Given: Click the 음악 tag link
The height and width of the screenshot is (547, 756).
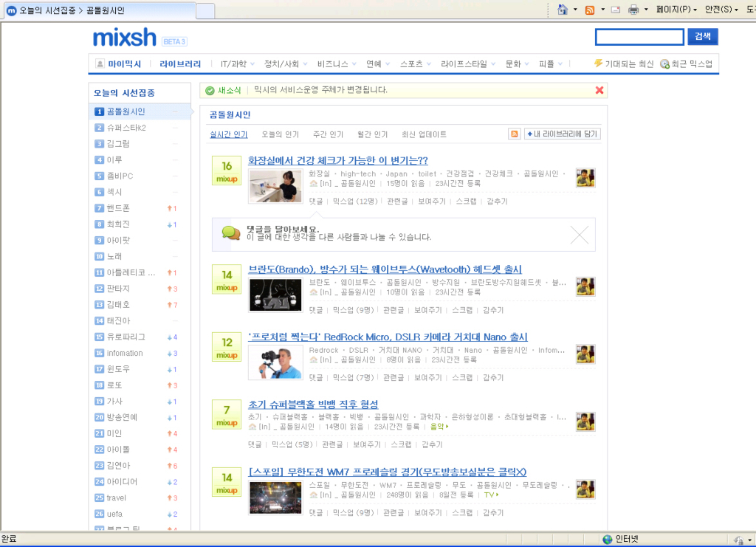Looking at the screenshot, I should coord(439,427).
